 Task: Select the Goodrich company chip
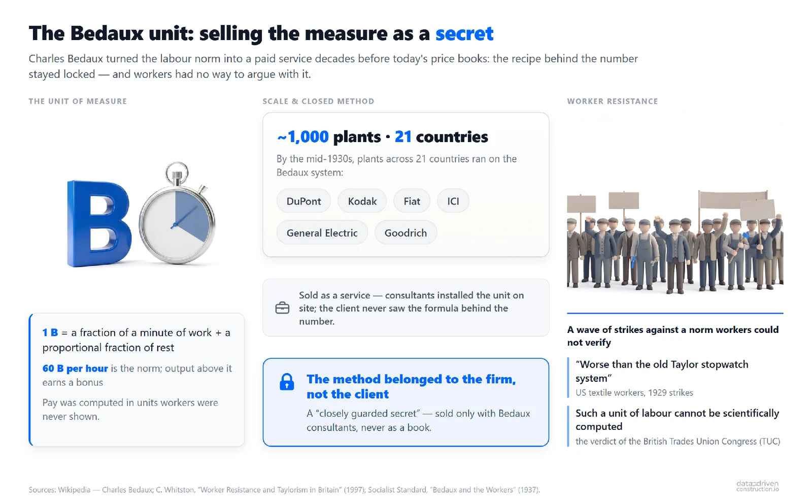point(405,232)
